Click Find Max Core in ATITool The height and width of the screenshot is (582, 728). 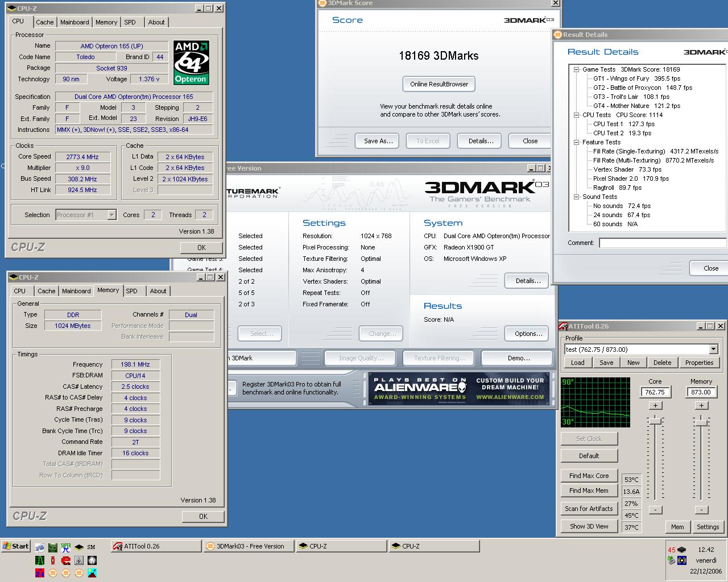coord(589,476)
